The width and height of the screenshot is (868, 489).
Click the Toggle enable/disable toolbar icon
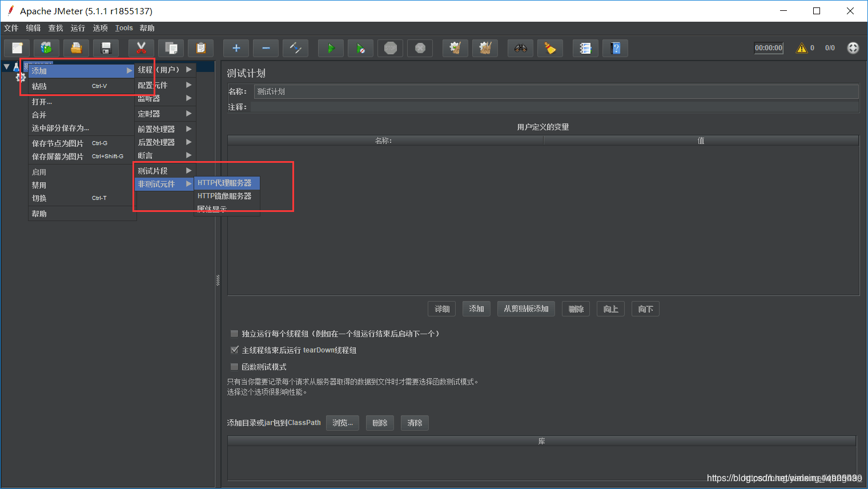click(296, 49)
